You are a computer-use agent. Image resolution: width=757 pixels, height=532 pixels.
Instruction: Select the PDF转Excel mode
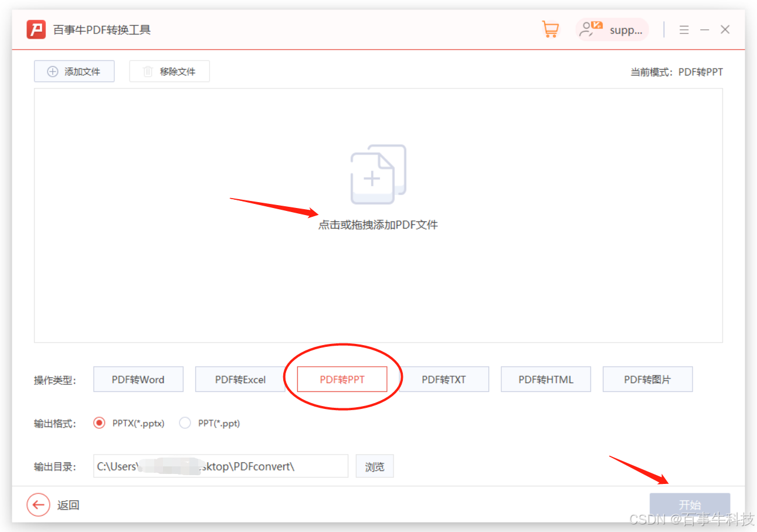(240, 380)
